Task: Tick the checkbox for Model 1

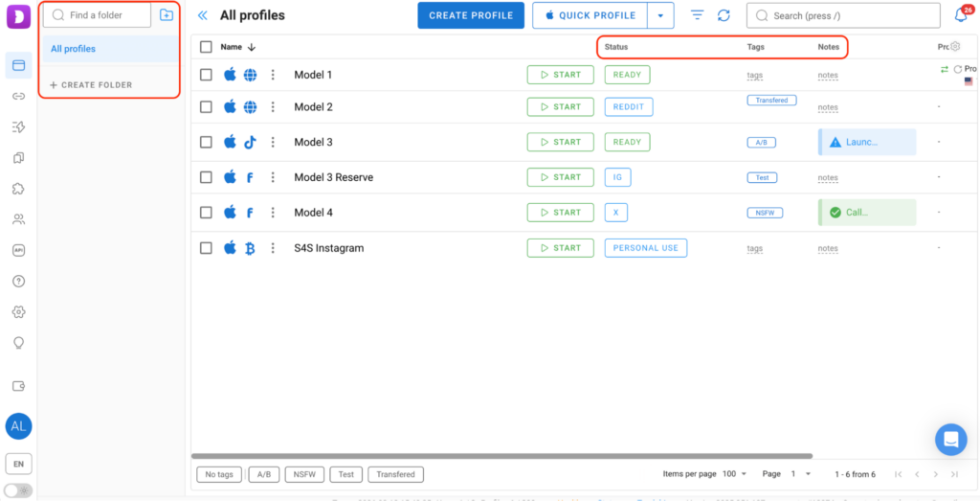Action: tap(206, 75)
